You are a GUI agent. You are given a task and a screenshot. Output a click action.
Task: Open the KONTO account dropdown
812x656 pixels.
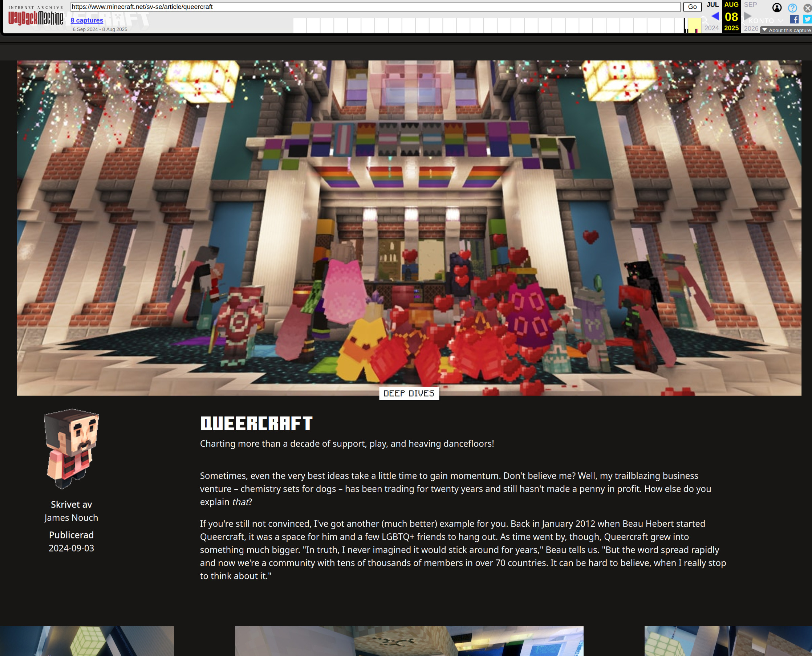pyautogui.click(x=766, y=21)
